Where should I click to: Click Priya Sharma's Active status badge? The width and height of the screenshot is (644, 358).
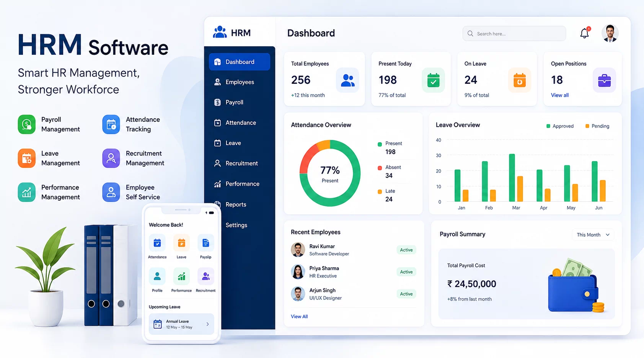click(406, 272)
